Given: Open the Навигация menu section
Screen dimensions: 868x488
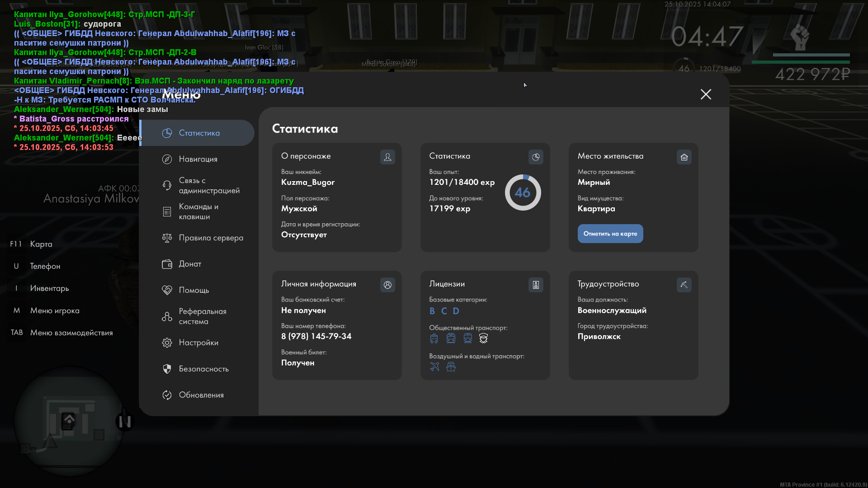Looking at the screenshot, I should pos(198,159).
